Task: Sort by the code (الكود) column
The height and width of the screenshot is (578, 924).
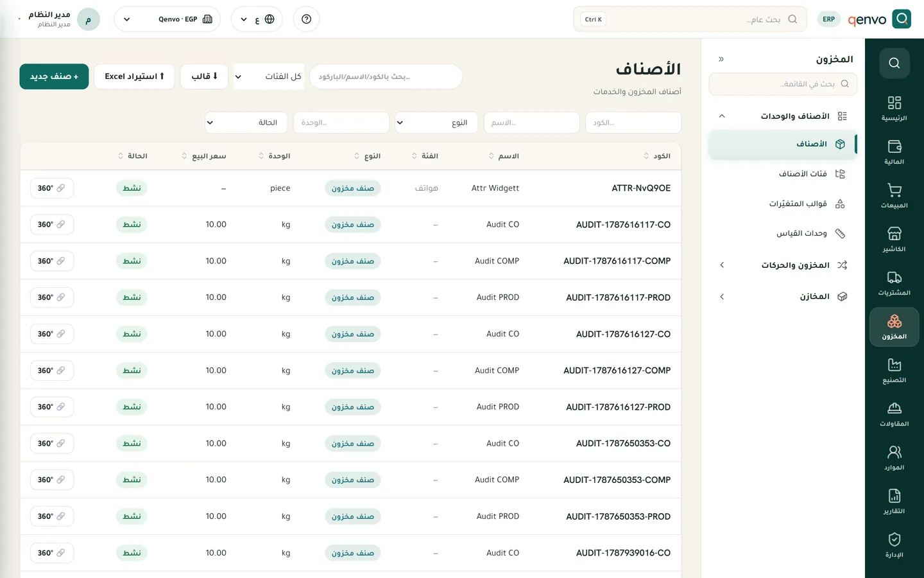Action: (x=657, y=156)
